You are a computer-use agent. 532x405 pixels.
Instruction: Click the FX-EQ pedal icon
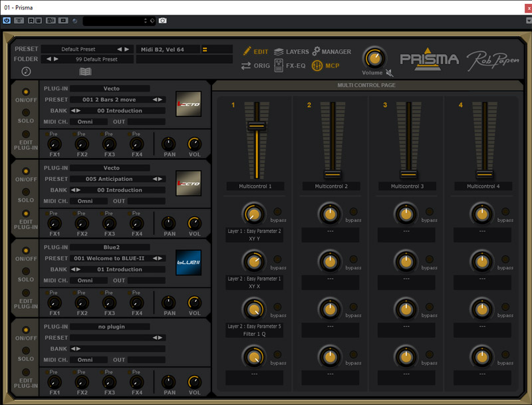coord(279,65)
